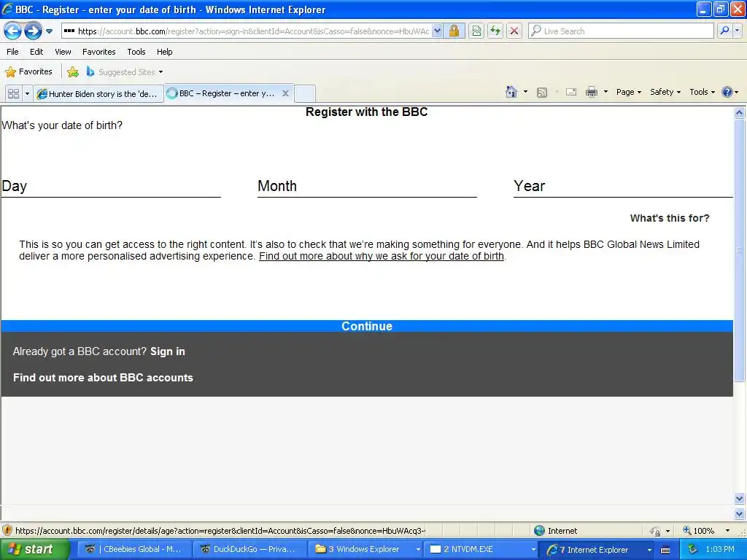Open the Edit menu
747x560 pixels.
pyautogui.click(x=36, y=52)
